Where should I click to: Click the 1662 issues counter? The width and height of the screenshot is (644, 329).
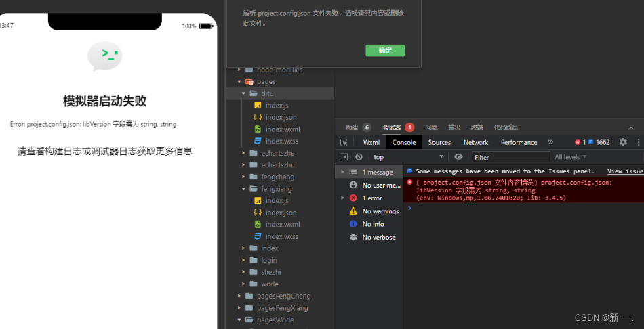click(x=599, y=142)
